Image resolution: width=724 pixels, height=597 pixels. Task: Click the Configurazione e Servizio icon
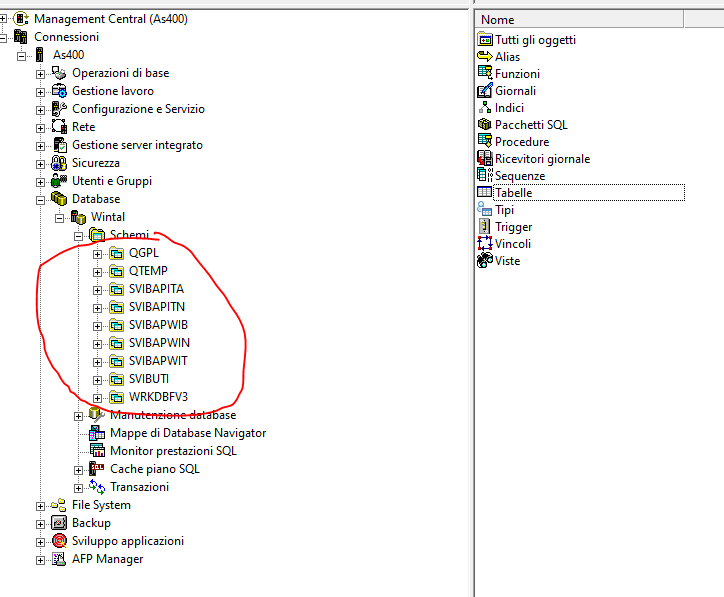59,109
